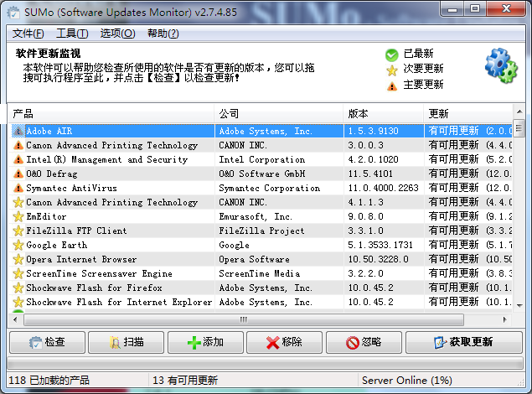Image resolution: width=532 pixels, height=394 pixels.
Task: Click the blue and green gears logo
Action: pos(501,66)
